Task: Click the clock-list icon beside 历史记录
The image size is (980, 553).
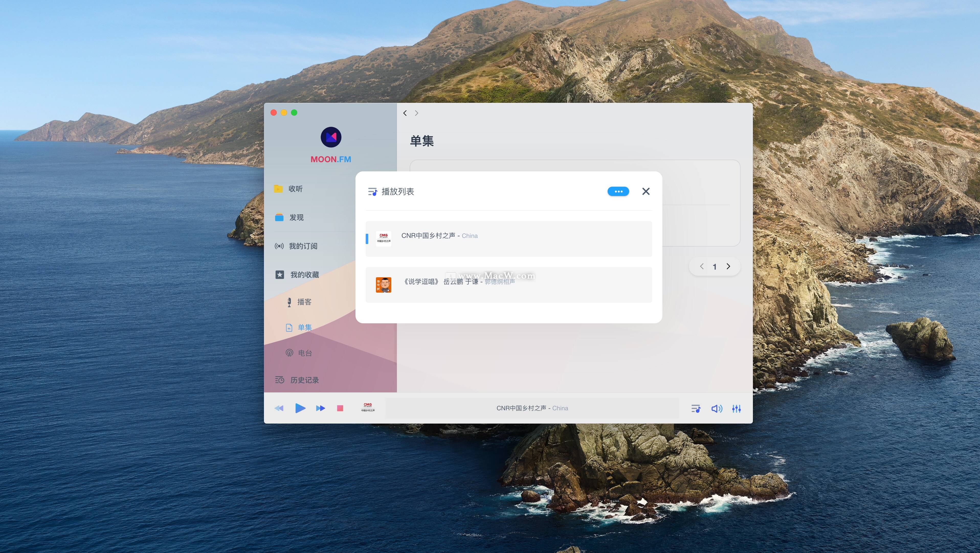Action: point(280,380)
